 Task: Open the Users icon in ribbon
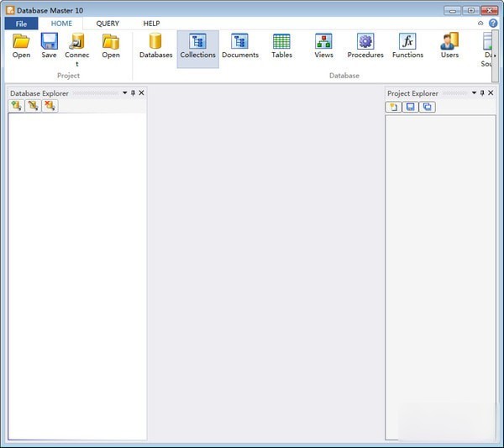click(449, 42)
